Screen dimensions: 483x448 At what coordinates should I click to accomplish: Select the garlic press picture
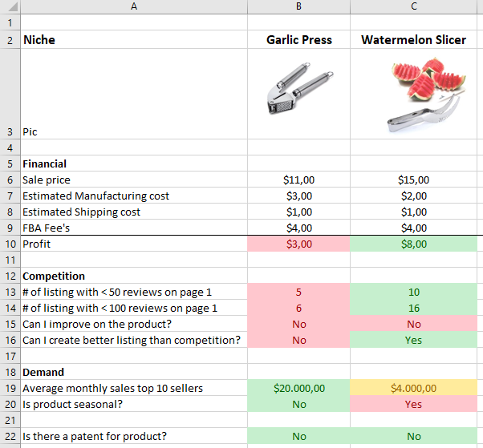tap(300, 89)
